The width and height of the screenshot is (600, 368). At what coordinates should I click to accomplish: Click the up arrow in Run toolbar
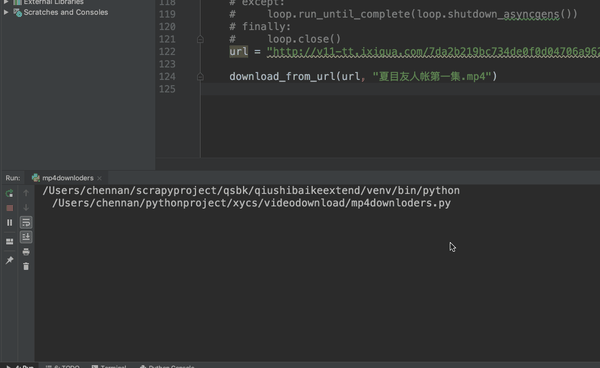click(26, 193)
